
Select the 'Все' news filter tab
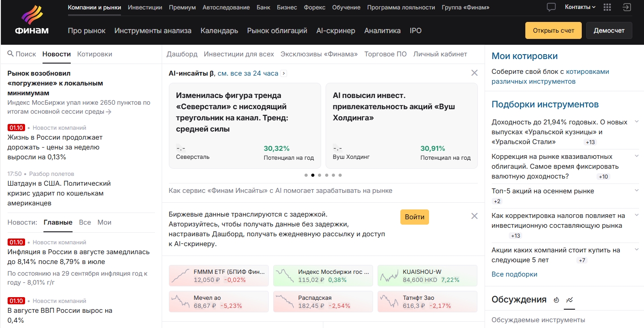coord(85,222)
